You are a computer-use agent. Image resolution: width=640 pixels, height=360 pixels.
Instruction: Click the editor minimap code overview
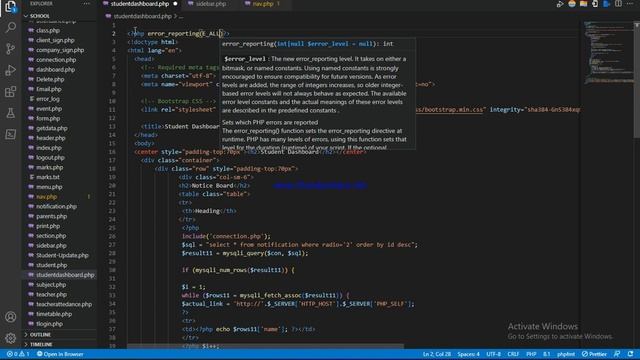click(x=609, y=53)
